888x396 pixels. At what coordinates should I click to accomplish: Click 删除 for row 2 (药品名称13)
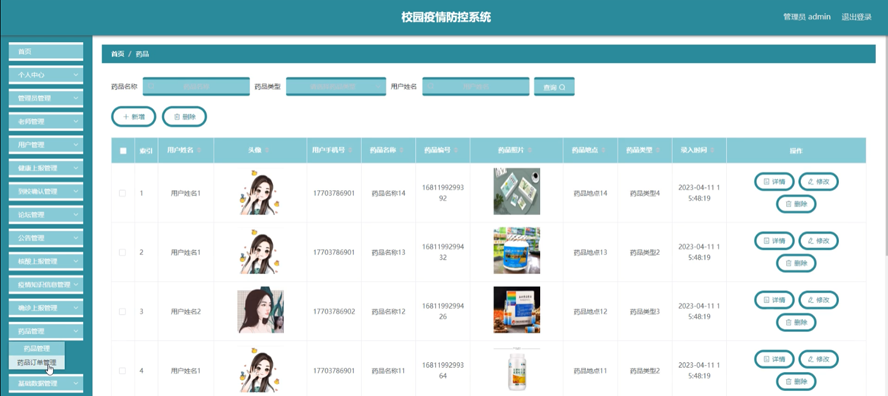796,263
